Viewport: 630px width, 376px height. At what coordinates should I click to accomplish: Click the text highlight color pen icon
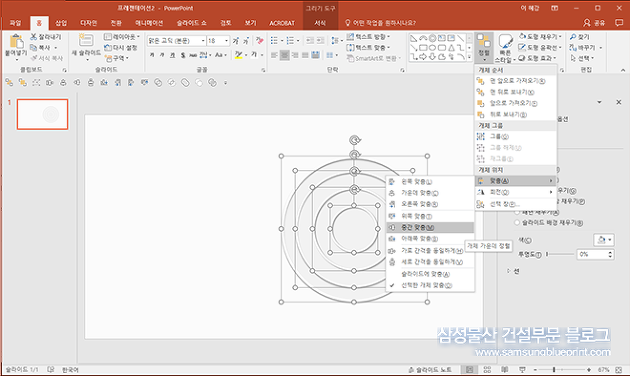click(x=239, y=55)
